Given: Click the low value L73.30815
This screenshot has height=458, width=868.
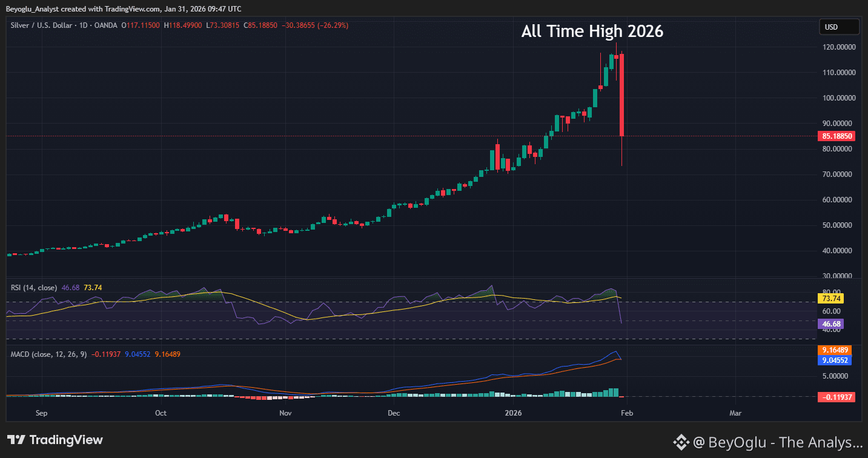Looking at the screenshot, I should (x=224, y=25).
